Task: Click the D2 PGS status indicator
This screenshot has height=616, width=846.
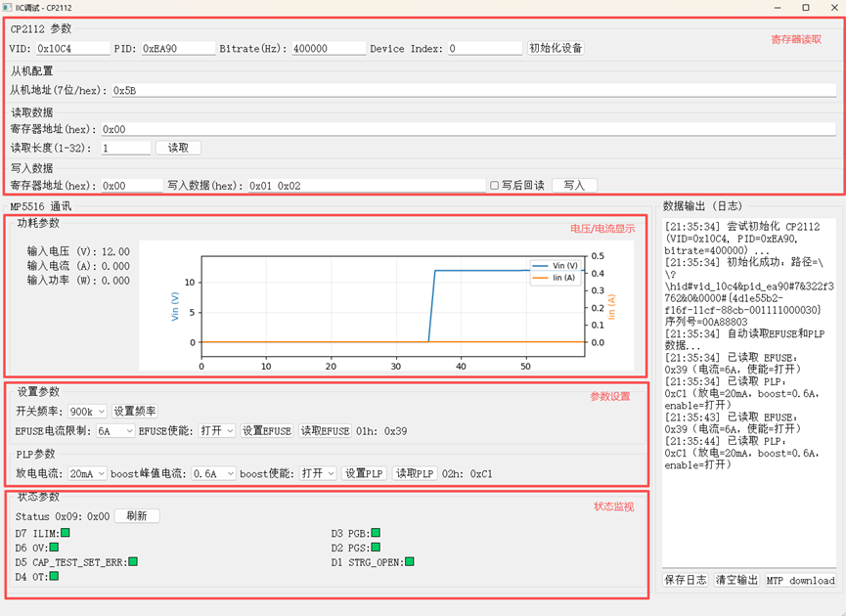Action: click(375, 548)
